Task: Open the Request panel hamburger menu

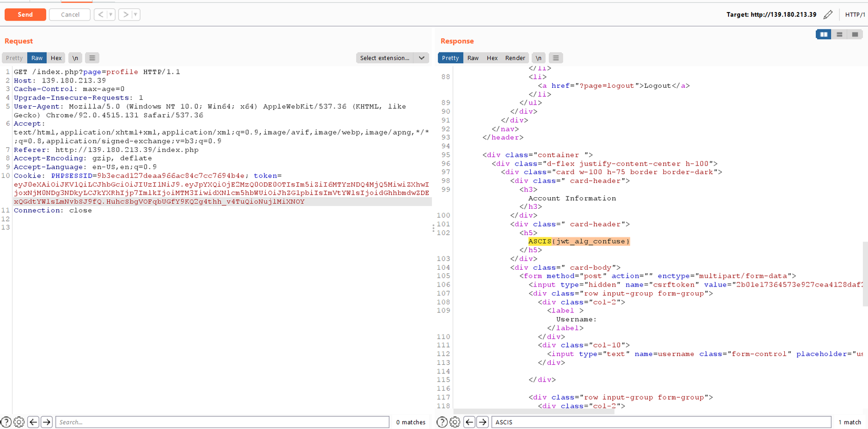Action: (x=92, y=58)
